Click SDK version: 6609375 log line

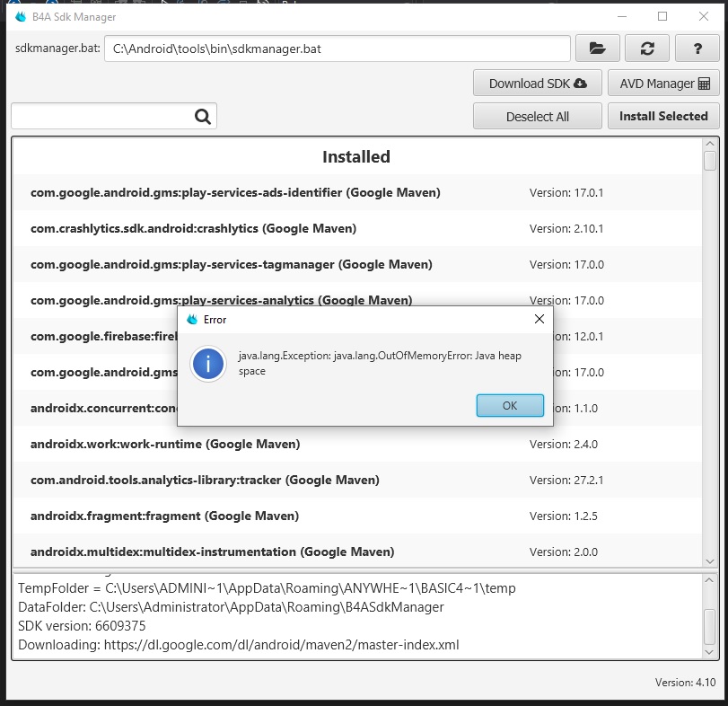82,626
